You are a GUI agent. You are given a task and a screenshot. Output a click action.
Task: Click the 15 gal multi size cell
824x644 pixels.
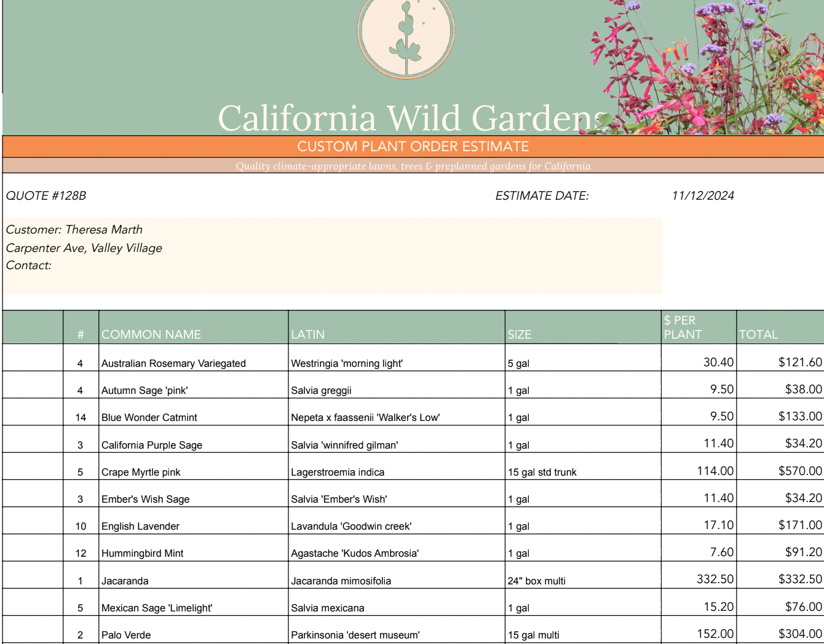(583, 629)
